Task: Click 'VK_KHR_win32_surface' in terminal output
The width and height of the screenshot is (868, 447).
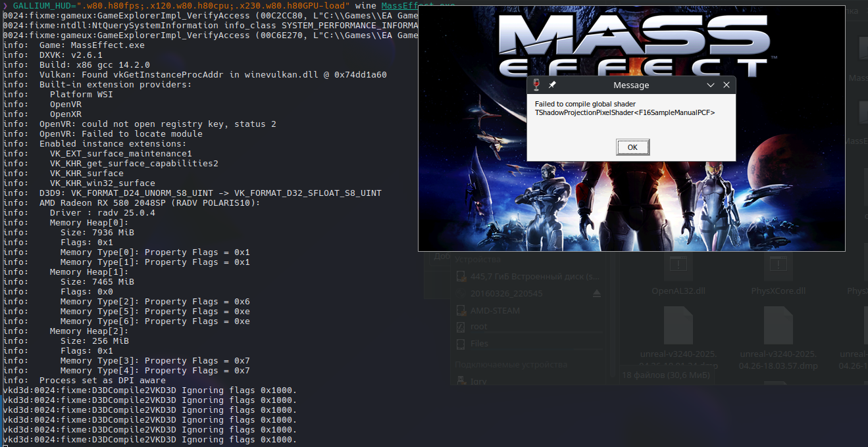Action: 103,183
